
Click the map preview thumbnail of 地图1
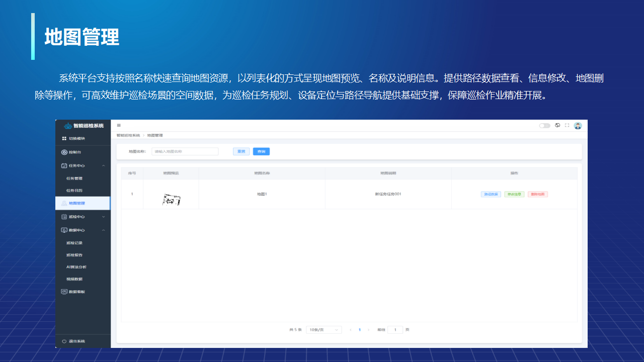[171, 200]
